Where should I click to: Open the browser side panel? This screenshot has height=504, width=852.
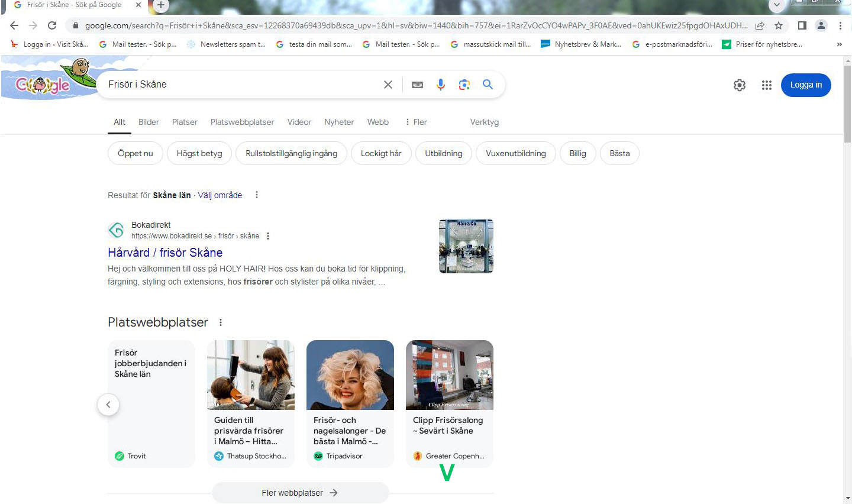coord(802,25)
